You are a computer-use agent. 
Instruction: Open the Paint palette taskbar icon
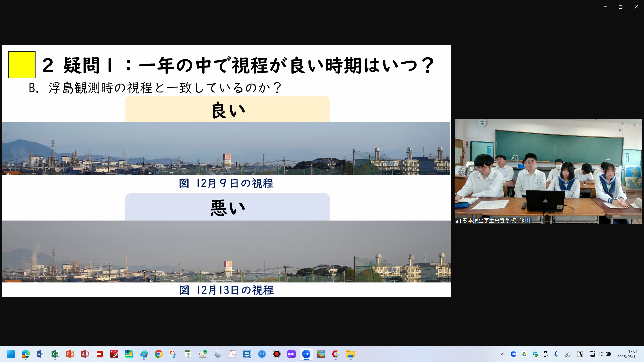[144, 354]
